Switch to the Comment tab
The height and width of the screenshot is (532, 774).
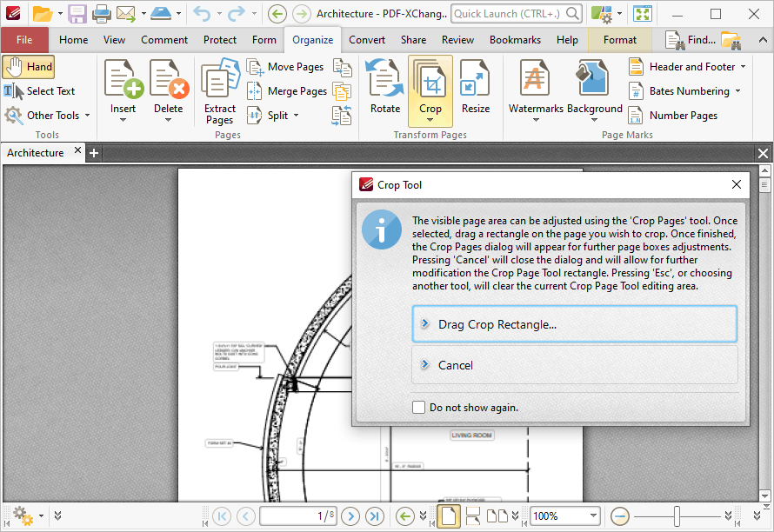(164, 40)
